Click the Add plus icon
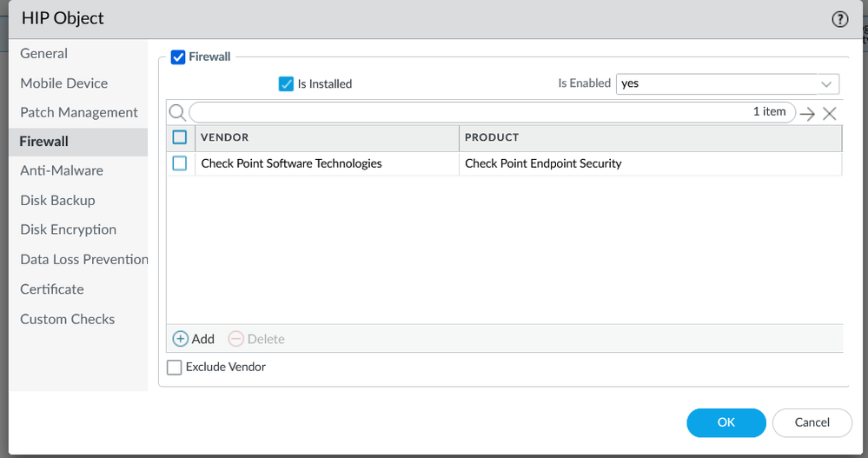The image size is (868, 458). pyautogui.click(x=181, y=339)
